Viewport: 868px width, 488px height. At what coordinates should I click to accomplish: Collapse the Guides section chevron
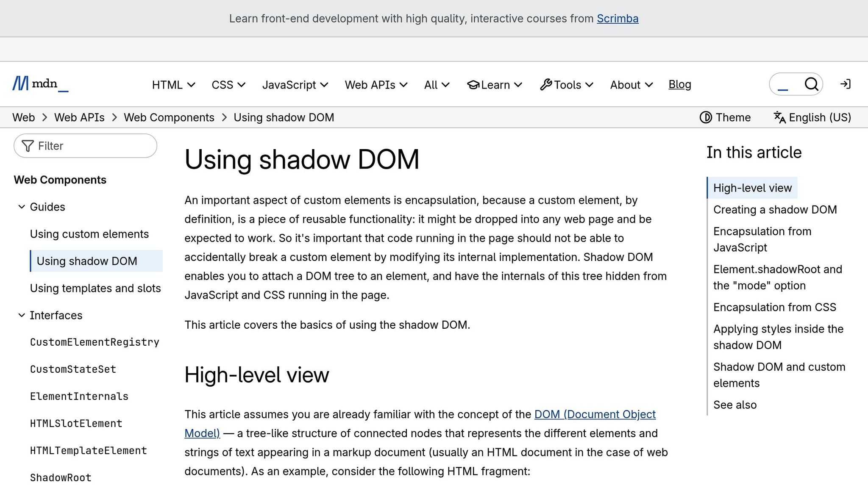(x=22, y=207)
